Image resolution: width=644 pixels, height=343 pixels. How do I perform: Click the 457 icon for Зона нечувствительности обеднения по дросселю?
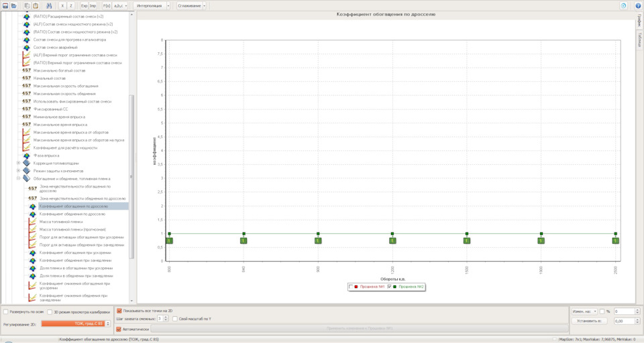(32, 198)
